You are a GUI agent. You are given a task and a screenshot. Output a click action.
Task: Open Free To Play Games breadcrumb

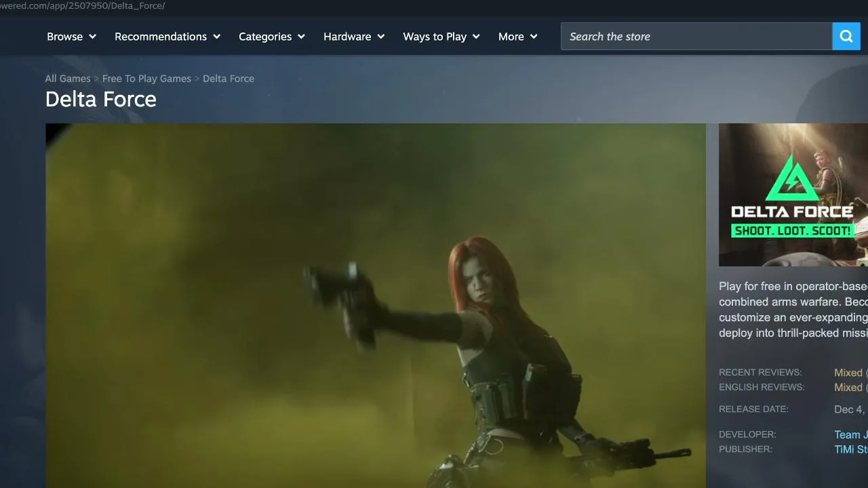[x=146, y=79]
